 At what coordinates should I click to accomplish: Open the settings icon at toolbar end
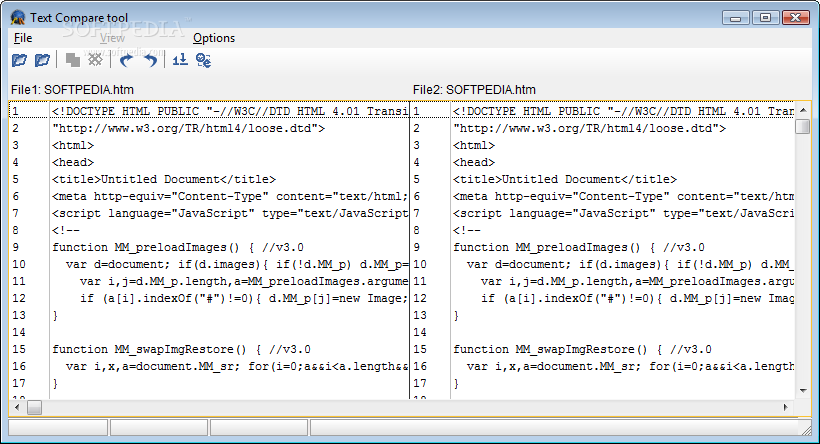(203, 60)
